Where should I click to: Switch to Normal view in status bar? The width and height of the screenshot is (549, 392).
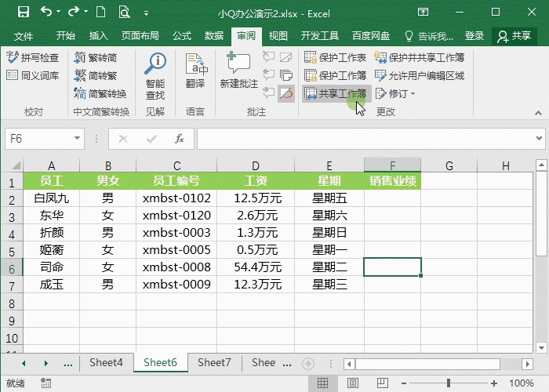tap(322, 383)
